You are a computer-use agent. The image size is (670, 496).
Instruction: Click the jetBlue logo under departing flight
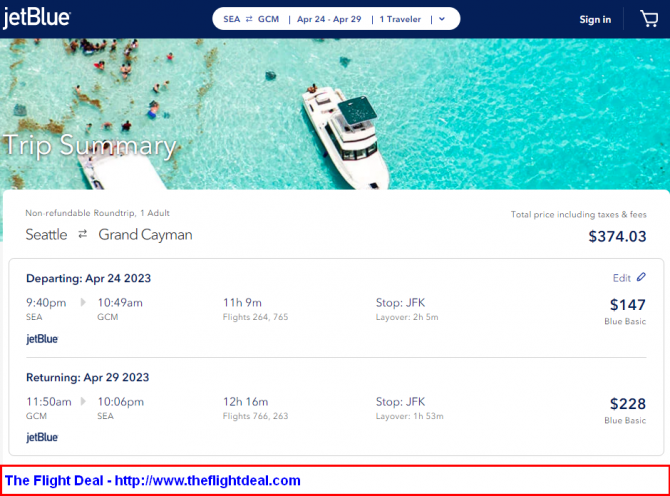(42, 339)
